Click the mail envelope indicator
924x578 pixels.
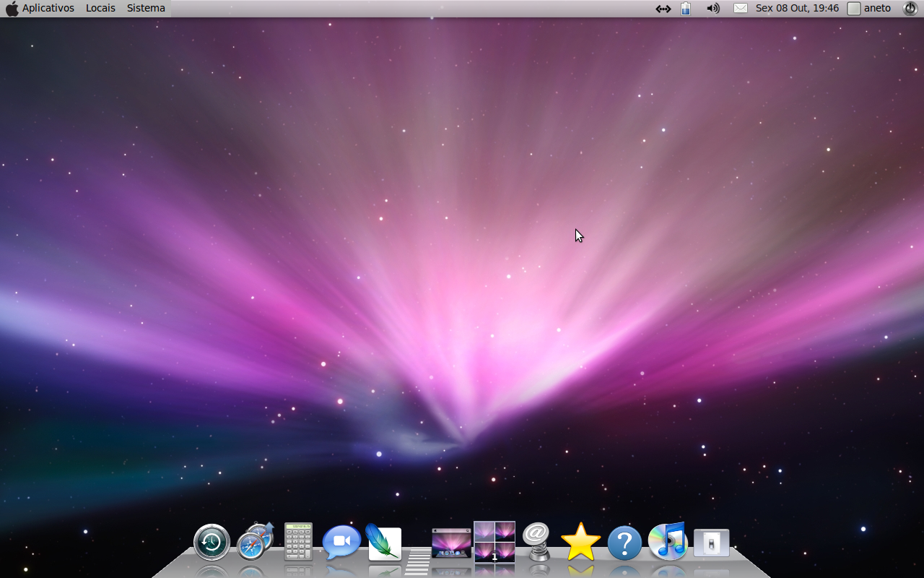741,8
